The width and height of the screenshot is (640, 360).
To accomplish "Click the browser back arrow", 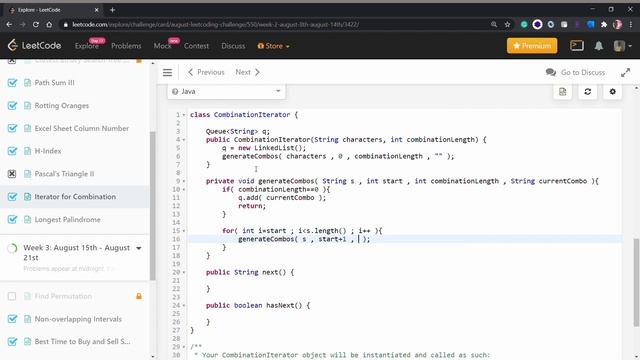I will [x=9, y=24].
